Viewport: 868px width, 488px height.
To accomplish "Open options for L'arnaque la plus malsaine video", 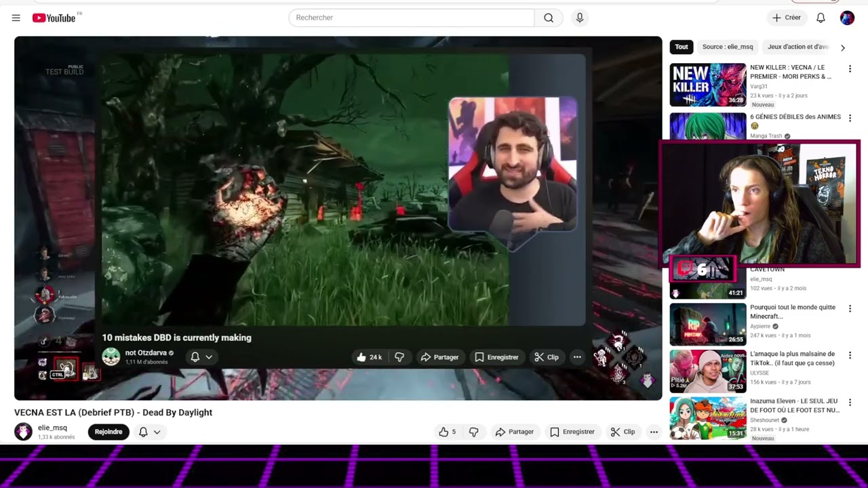I will pyautogui.click(x=850, y=355).
